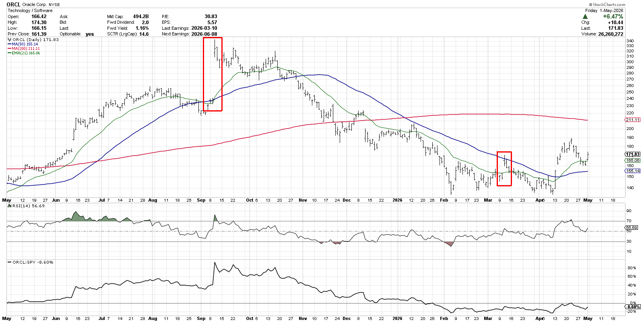Click the red MA(200) legend line swatch
644x322 pixels.
[x=9, y=49]
